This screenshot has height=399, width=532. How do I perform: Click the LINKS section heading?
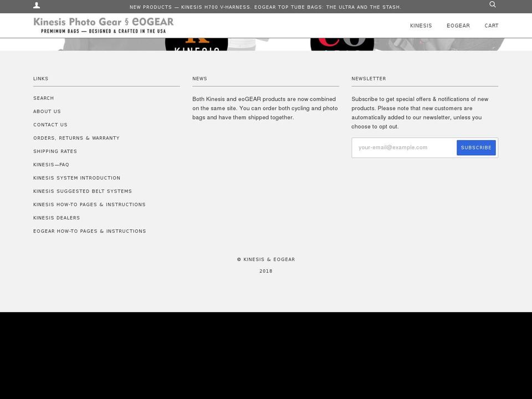pyautogui.click(x=40, y=79)
